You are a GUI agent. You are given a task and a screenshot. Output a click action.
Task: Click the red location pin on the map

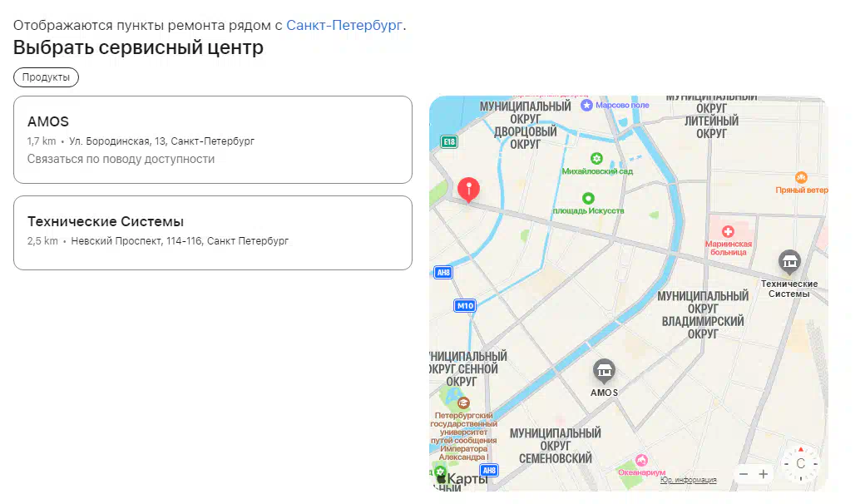[x=468, y=190]
